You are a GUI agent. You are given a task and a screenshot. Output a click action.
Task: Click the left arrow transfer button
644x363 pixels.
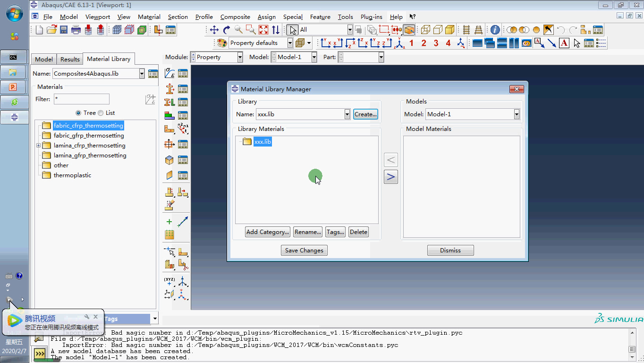(x=391, y=160)
